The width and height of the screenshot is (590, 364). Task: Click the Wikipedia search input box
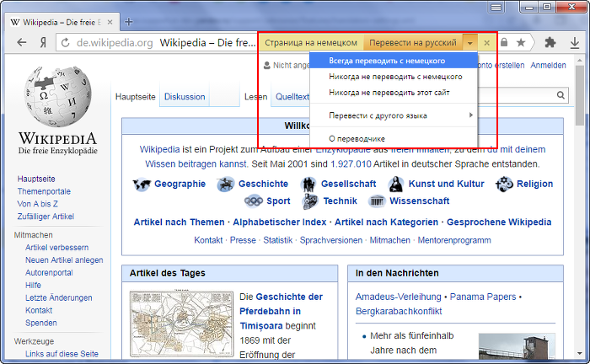tap(516, 95)
